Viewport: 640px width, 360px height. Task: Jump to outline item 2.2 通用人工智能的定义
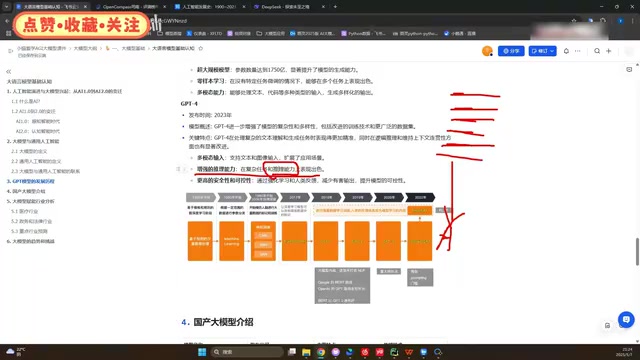coord(36,161)
